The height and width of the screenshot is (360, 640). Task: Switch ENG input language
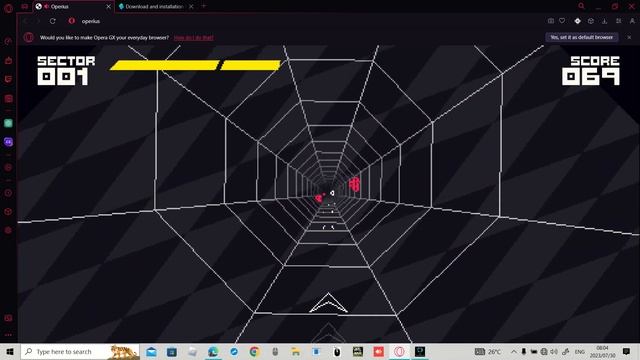point(580,351)
